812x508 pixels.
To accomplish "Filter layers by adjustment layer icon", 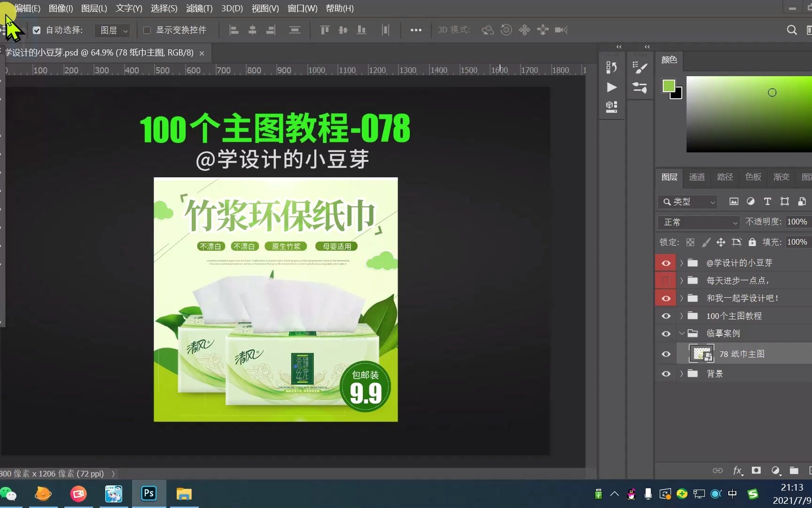I will pos(750,201).
